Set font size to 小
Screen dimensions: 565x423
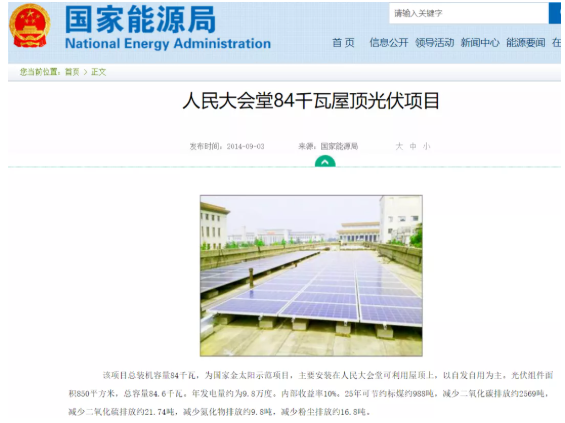[x=427, y=146]
